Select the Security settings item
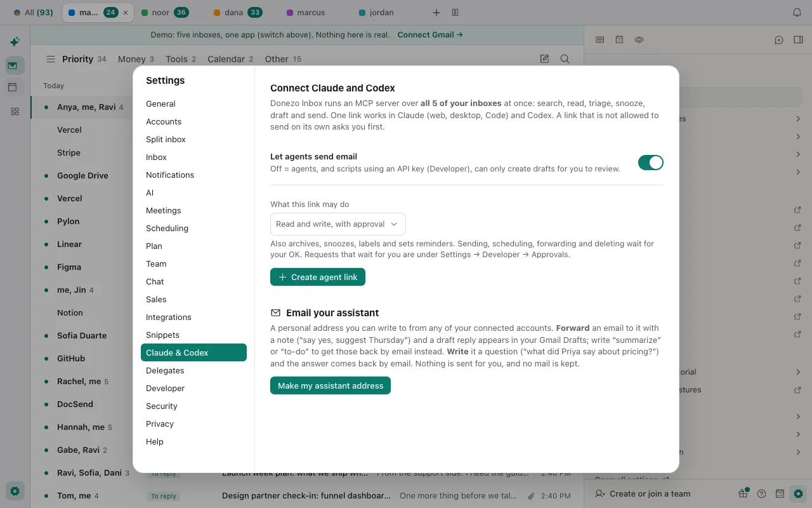Image resolution: width=812 pixels, height=508 pixels. click(193, 406)
